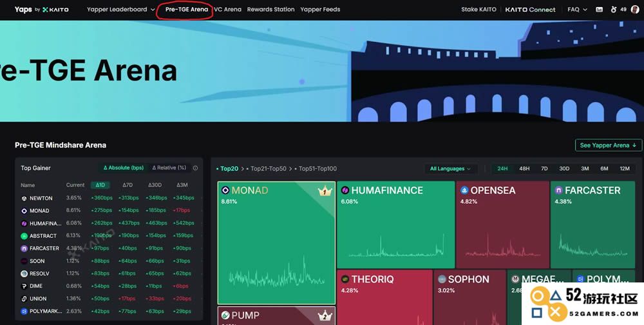Click the Stake KAITO link
Screen dimensions: 644x325
[x=478, y=10]
